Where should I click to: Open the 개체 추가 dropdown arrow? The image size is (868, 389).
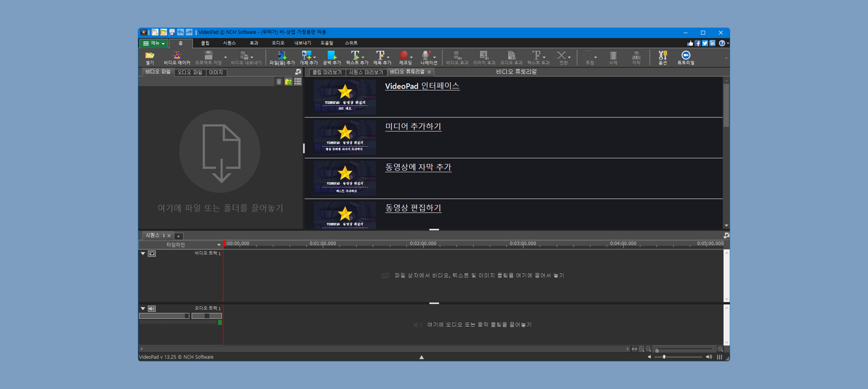coord(315,57)
